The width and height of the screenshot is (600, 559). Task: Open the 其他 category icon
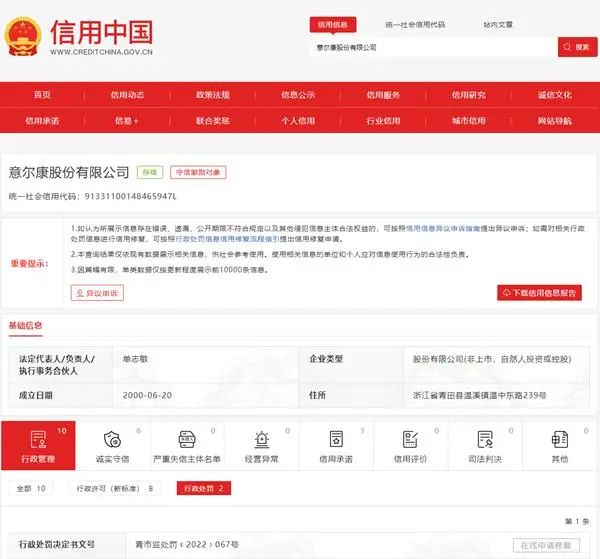click(x=559, y=439)
